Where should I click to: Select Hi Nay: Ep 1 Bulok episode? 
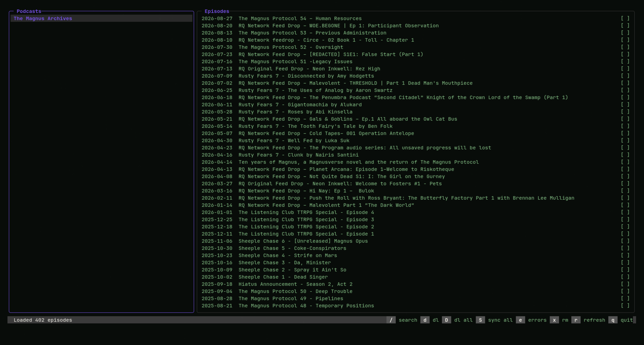[x=416, y=191]
